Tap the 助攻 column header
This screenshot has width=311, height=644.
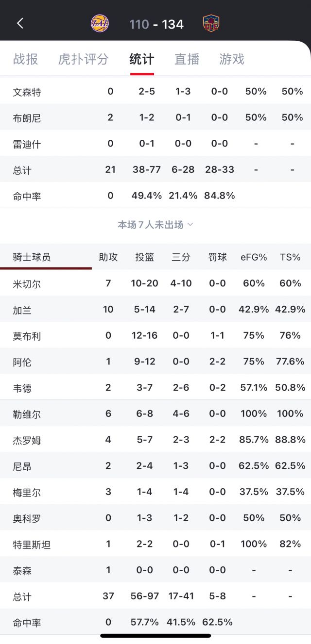coord(108,257)
